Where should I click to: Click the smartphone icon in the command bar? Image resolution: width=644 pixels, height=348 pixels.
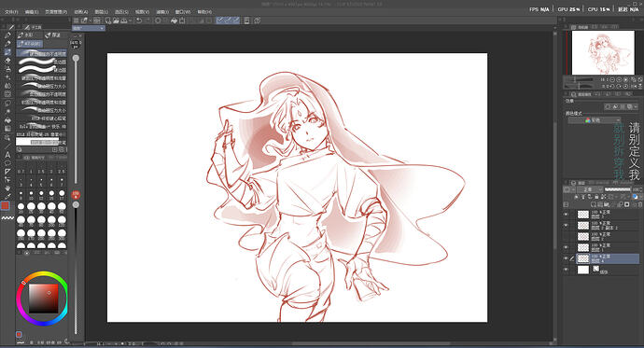click(246, 21)
